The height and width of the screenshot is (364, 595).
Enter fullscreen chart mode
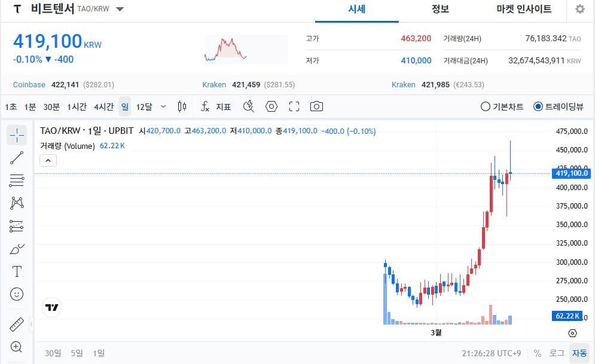[x=294, y=106]
